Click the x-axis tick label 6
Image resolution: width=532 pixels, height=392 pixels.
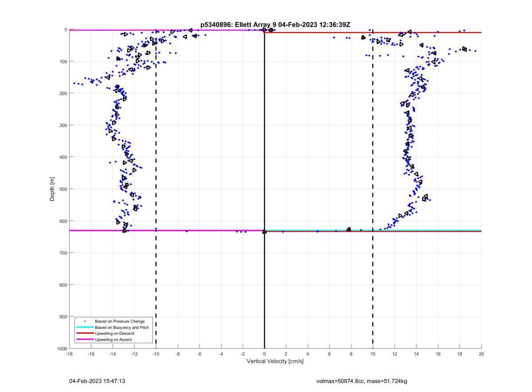[x=329, y=354]
